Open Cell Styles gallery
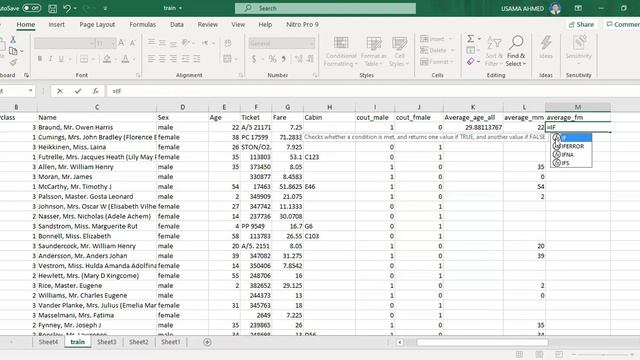This screenshot has width=640, height=360. (x=399, y=51)
